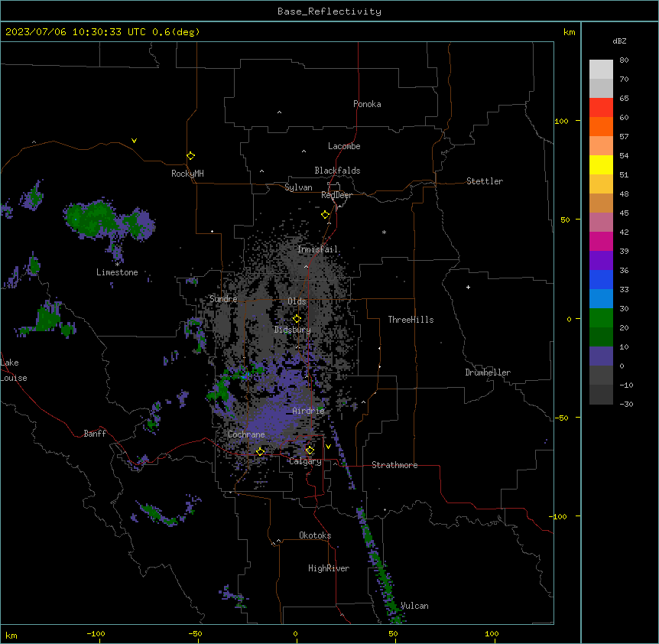659x644 pixels.
Task: Select the dusty pink 42-45 dBZ swatch
Action: click(601, 223)
